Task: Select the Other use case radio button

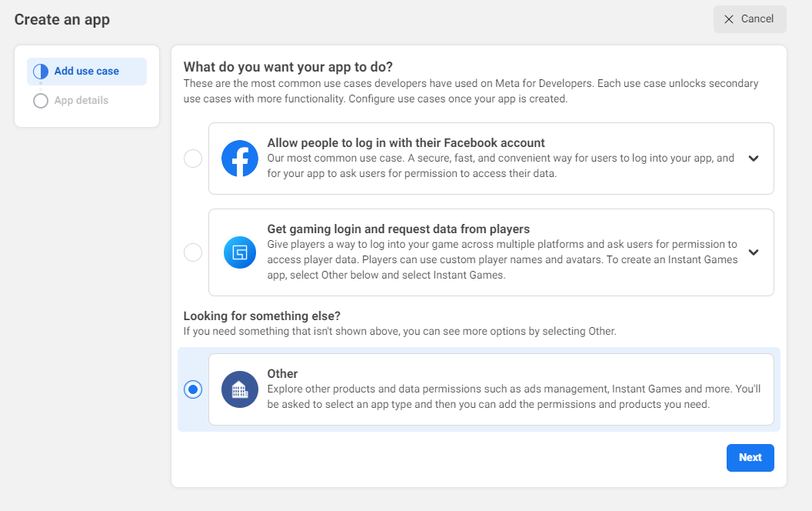Action: [193, 389]
